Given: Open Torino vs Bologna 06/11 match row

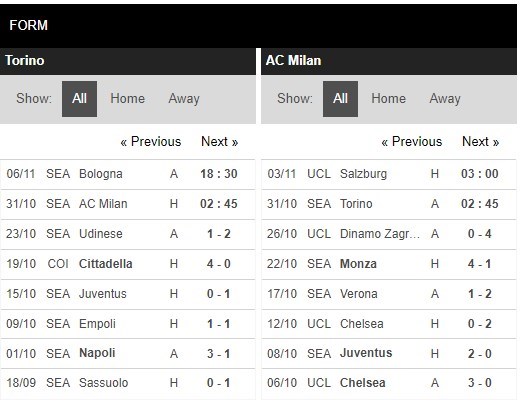Looking at the screenshot, I should [128, 174].
